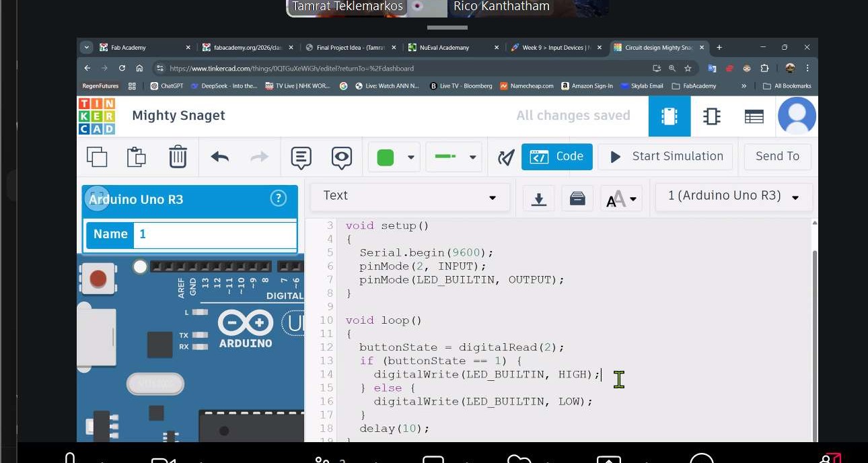
Task: Open the apps grid bookmark icon
Action: tap(132, 86)
